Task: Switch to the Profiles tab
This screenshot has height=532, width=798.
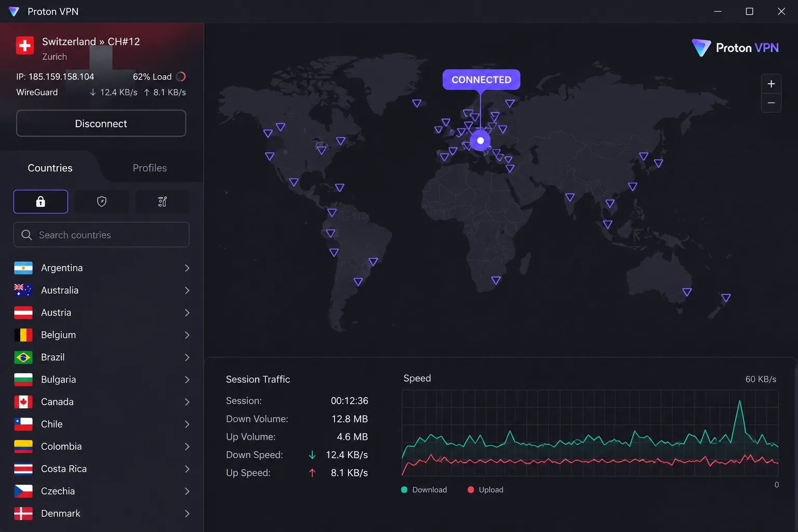Action: [x=150, y=168]
